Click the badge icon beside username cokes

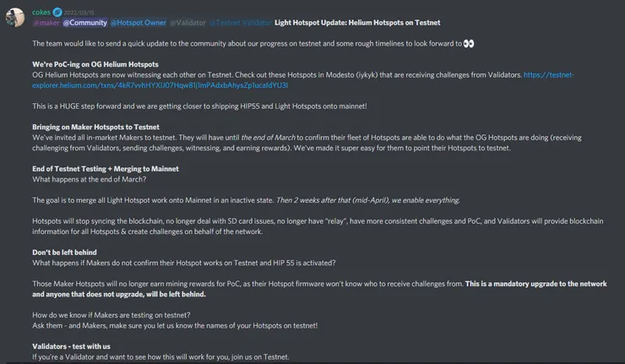point(58,13)
